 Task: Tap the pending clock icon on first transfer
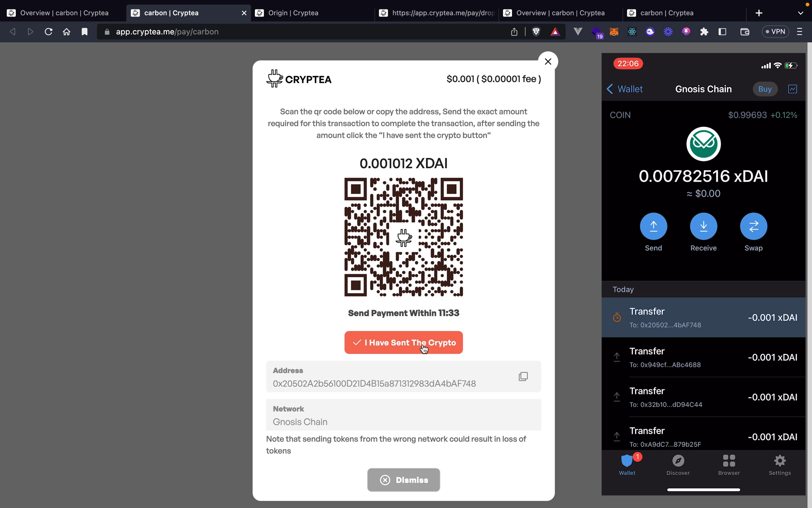[617, 317]
